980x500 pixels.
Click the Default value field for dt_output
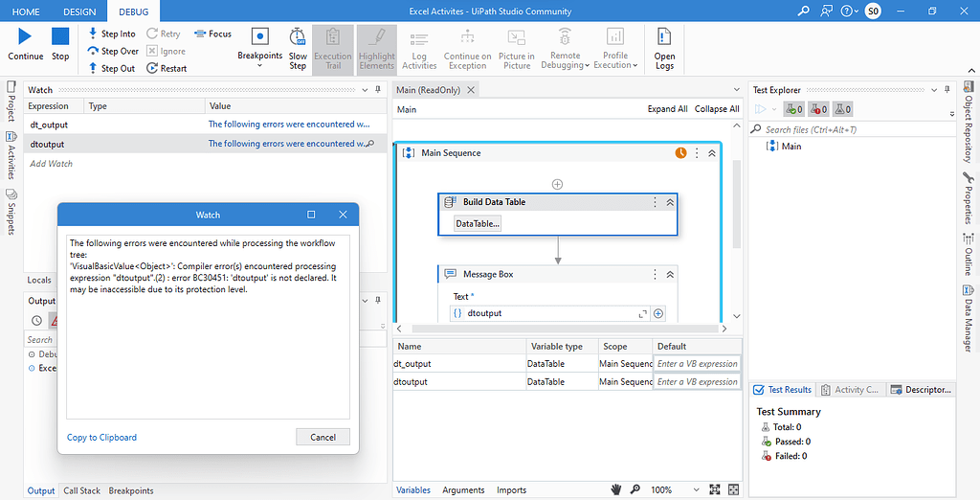pyautogui.click(x=697, y=364)
